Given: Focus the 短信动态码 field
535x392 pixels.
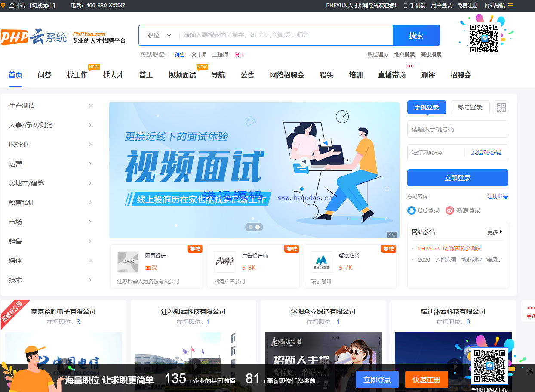Looking at the screenshot, I should 436,152.
